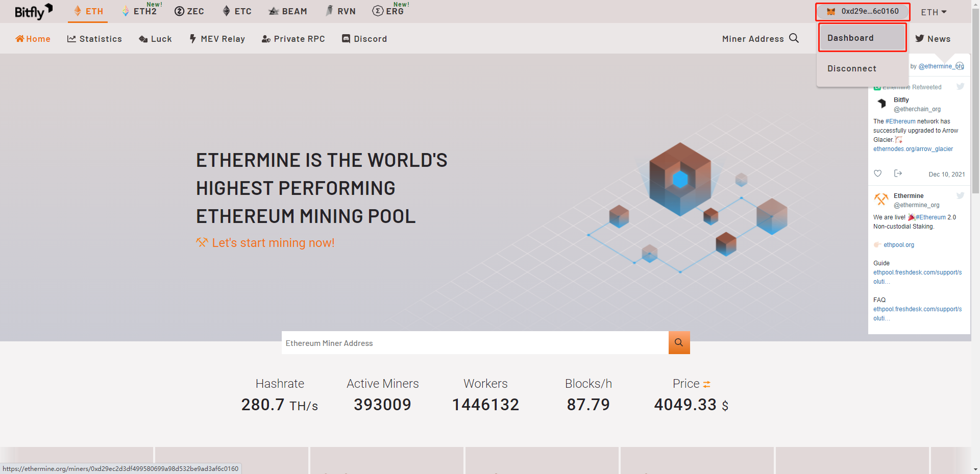Image resolution: width=980 pixels, height=474 pixels.
Task: Open the FAQ freshdesk support link
Action: pyautogui.click(x=918, y=314)
